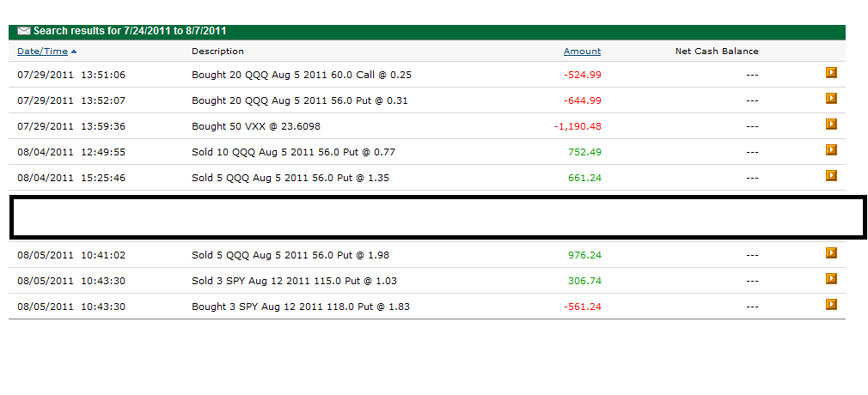
Task: Click the search results date range header
Action: pos(130,31)
